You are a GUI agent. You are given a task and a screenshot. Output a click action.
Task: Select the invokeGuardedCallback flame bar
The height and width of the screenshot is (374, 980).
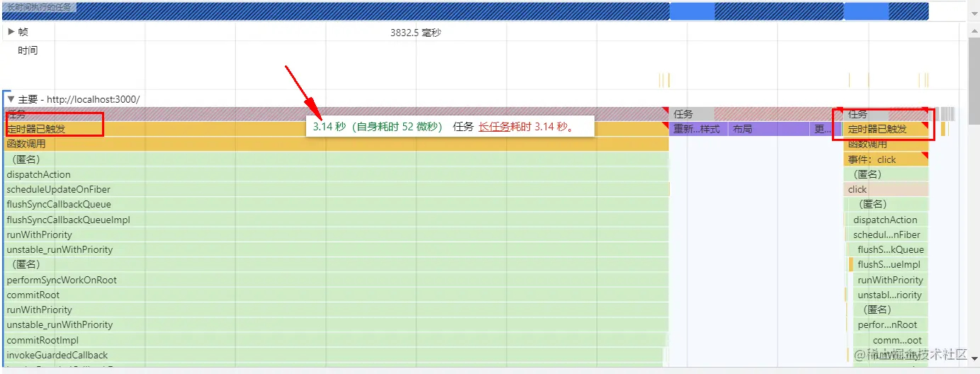pyautogui.click(x=333, y=355)
